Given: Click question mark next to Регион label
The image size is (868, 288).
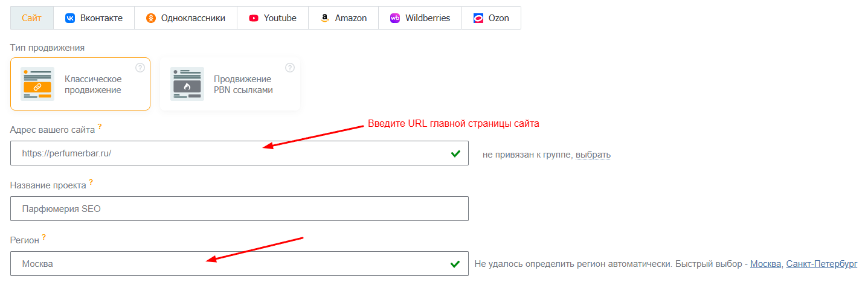Looking at the screenshot, I should 44,237.
